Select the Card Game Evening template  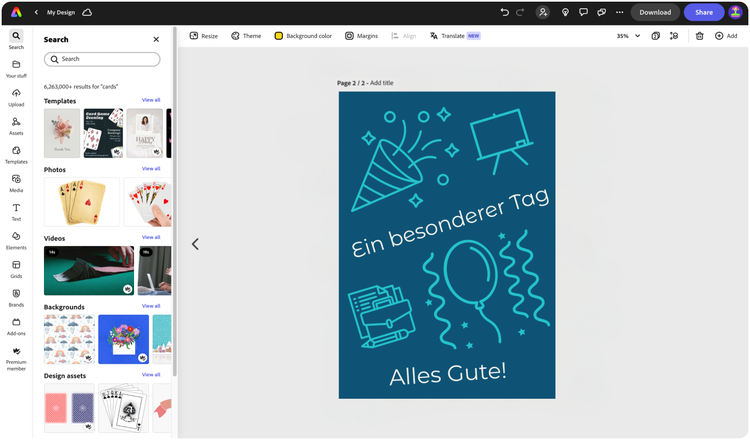103,133
